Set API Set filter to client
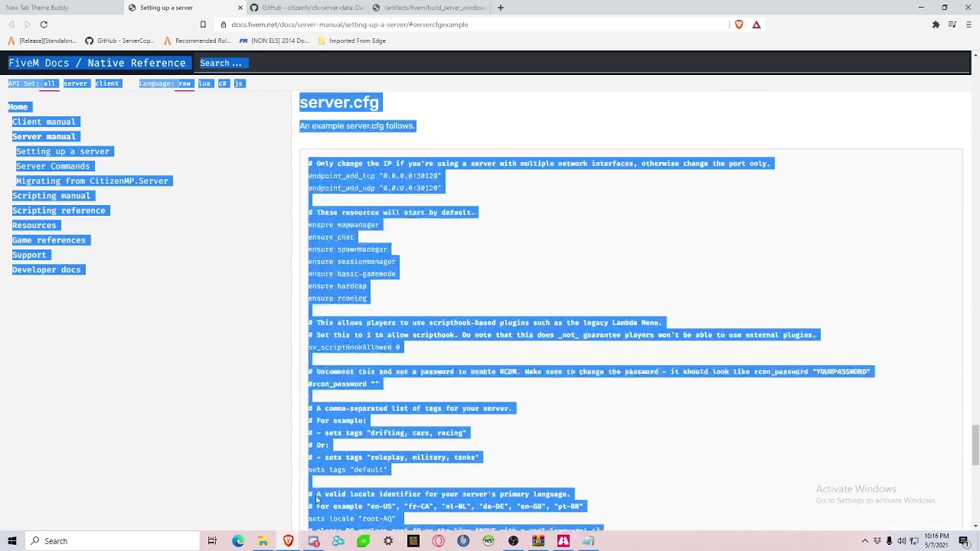 tap(106, 83)
